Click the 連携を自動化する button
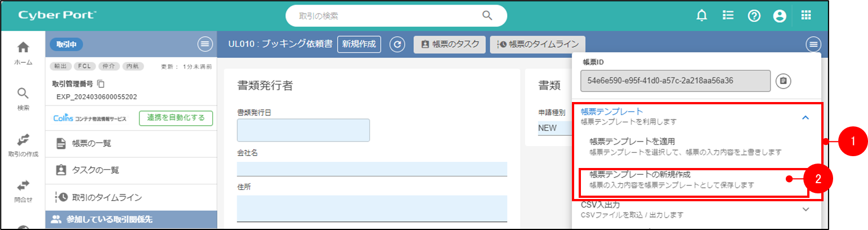Viewport: 868px width, 230px height. pos(176,118)
